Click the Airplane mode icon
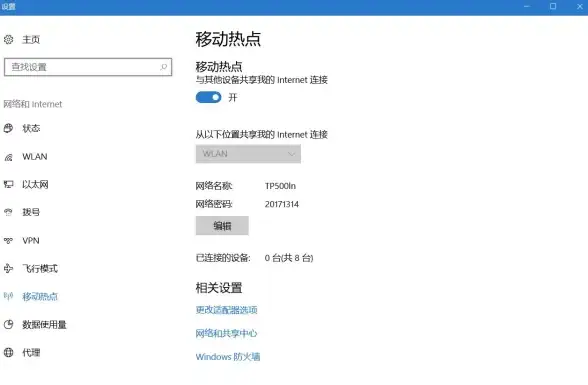 point(8,268)
